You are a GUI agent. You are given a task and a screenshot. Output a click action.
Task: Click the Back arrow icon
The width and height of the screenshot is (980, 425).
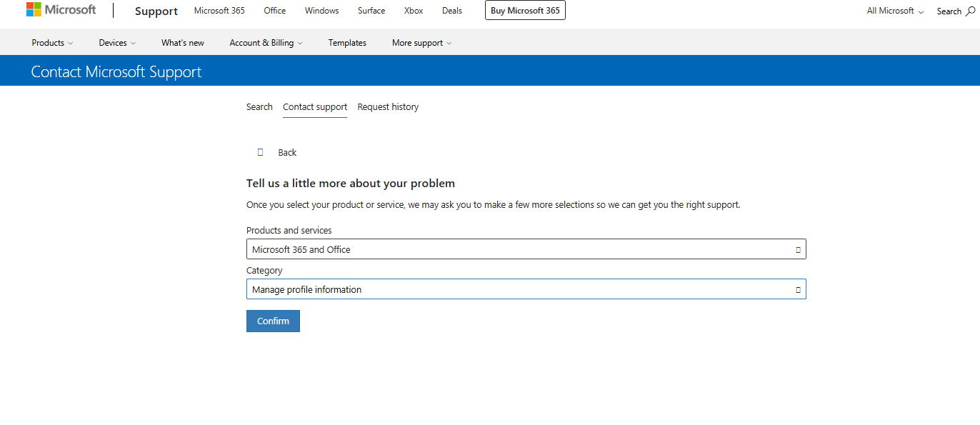(x=261, y=152)
